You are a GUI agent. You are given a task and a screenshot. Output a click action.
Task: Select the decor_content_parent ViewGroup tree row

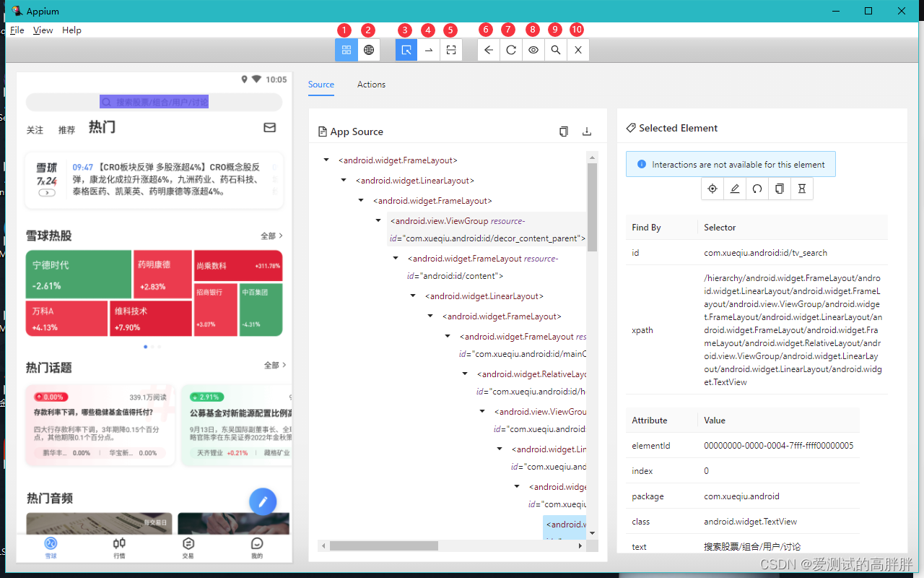tap(487, 230)
